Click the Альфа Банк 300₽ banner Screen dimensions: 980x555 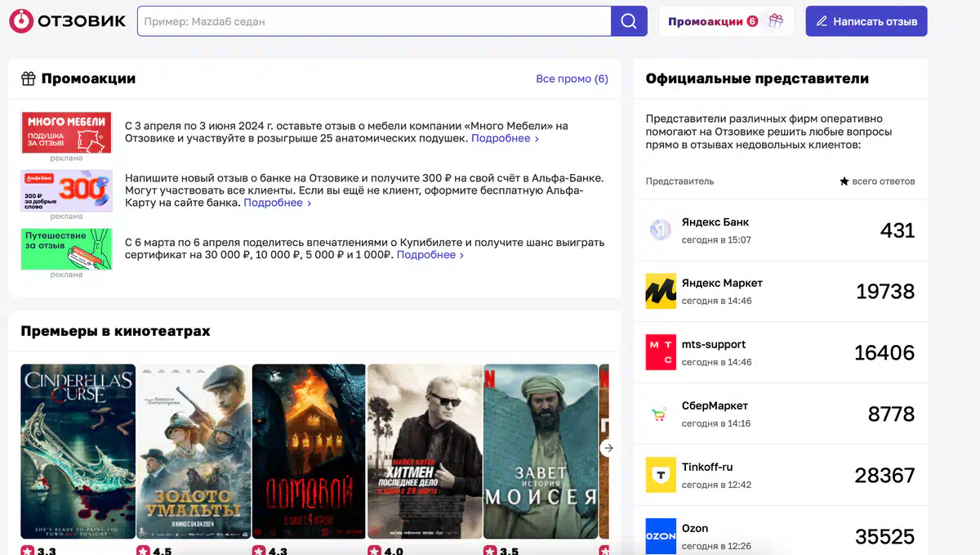(66, 190)
